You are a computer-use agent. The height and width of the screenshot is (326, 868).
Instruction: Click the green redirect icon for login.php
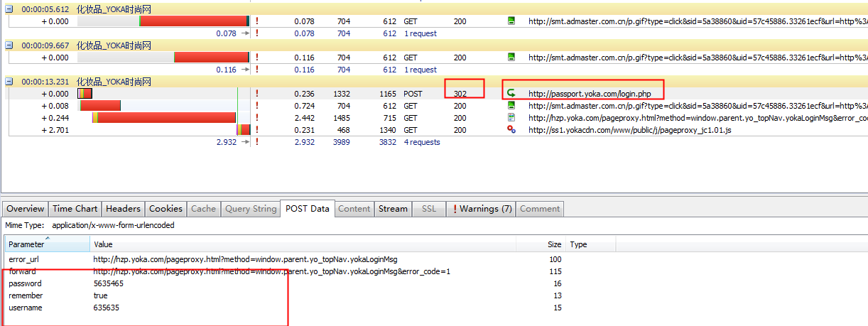coord(511,94)
